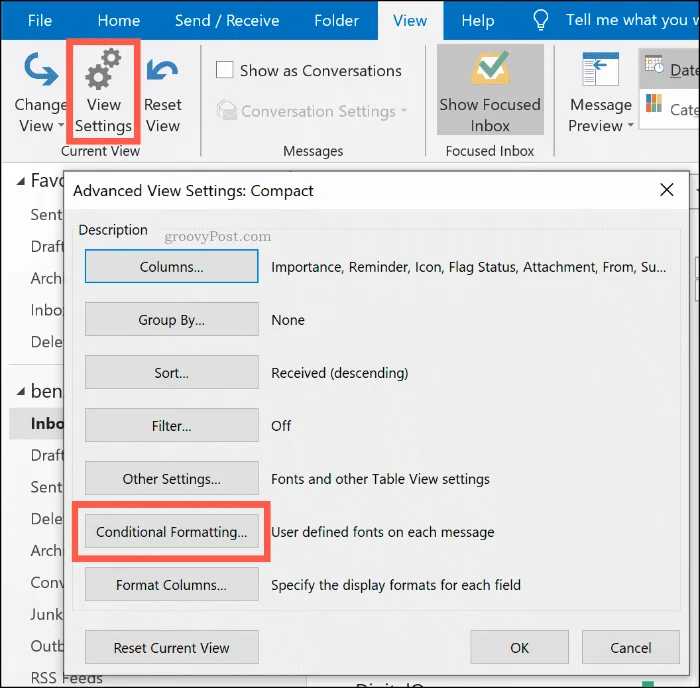The width and height of the screenshot is (700, 688).
Task: Select the View ribbon tab
Action: [x=410, y=21]
